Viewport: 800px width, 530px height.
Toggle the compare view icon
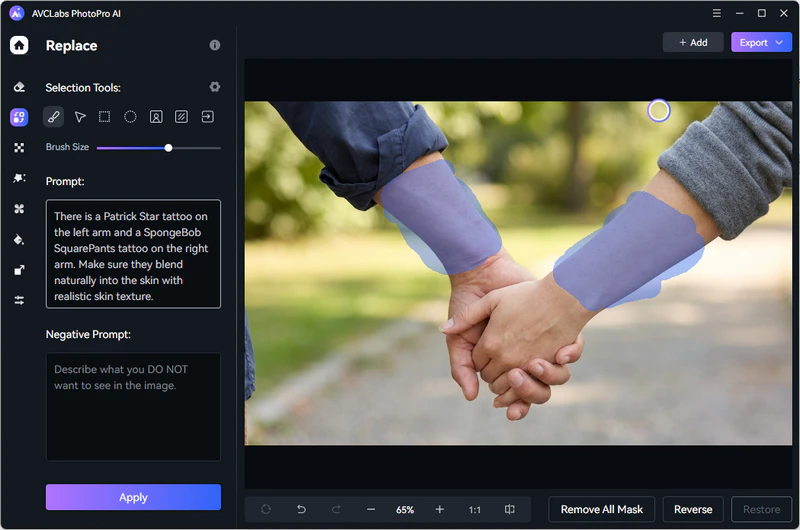pos(510,509)
